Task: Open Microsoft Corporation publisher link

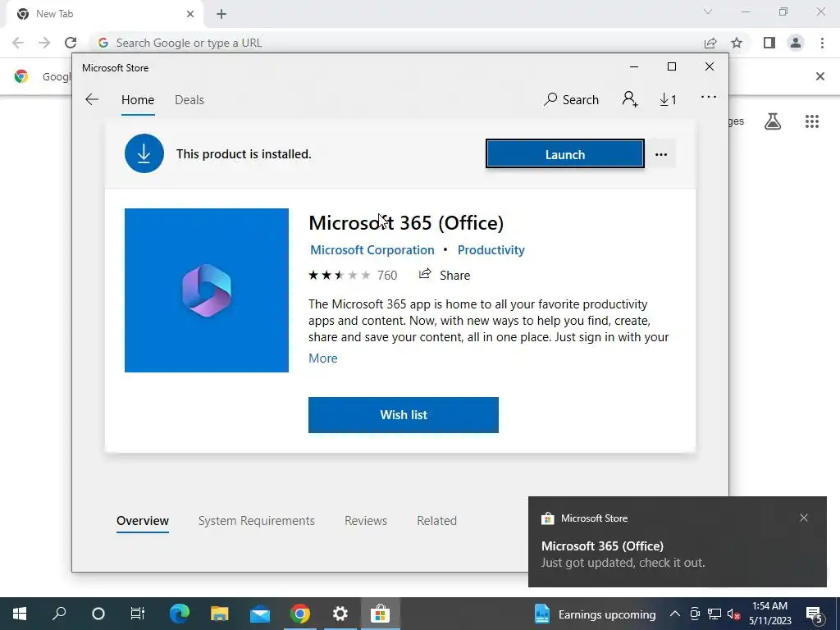Action: [x=372, y=250]
